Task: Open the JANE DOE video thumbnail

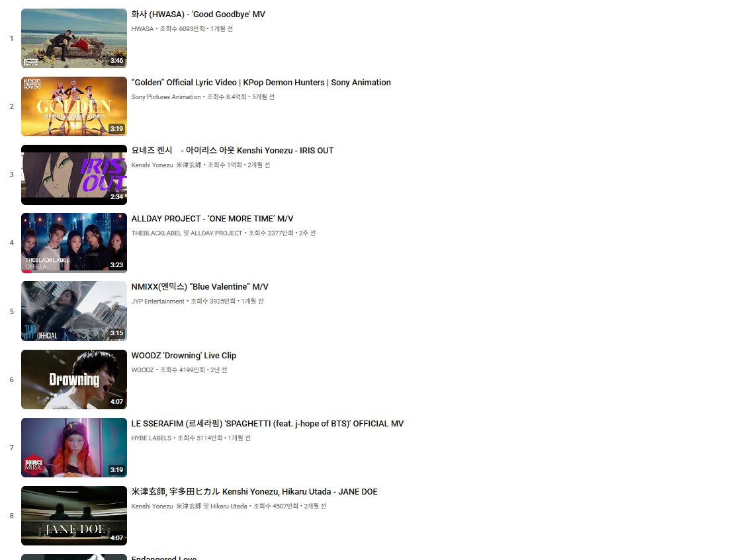Action: pyautogui.click(x=74, y=516)
